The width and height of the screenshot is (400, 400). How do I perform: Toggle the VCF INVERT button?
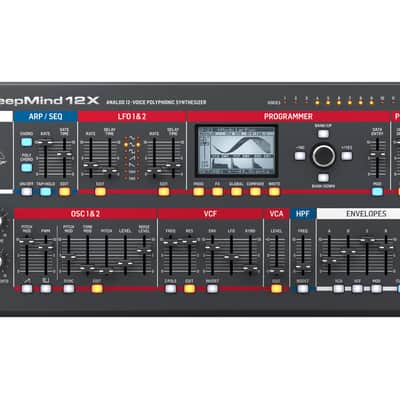[212, 289]
